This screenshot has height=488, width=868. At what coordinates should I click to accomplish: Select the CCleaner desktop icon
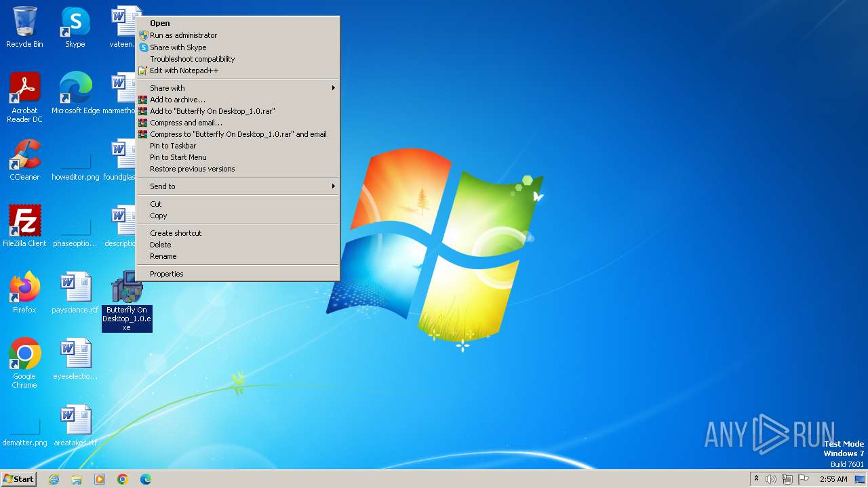24,160
